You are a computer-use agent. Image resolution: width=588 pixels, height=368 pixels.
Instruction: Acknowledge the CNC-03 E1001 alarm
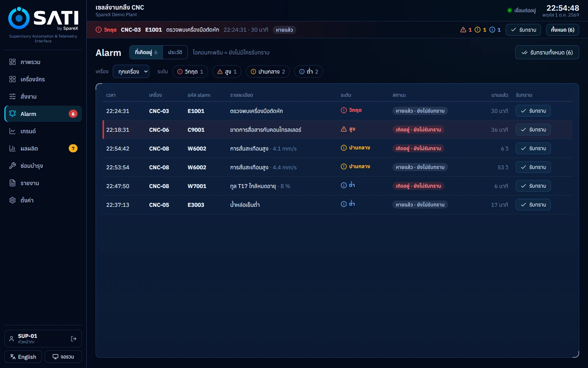(533, 111)
